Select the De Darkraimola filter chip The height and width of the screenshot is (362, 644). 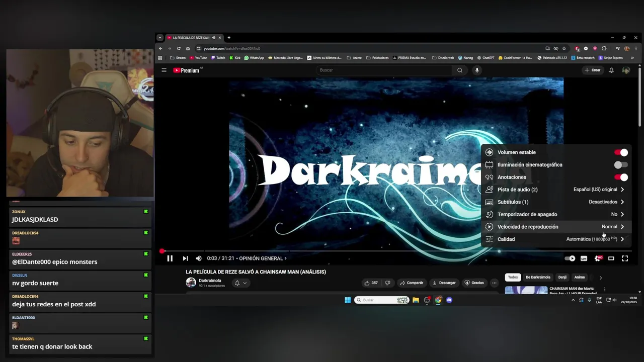point(538,278)
